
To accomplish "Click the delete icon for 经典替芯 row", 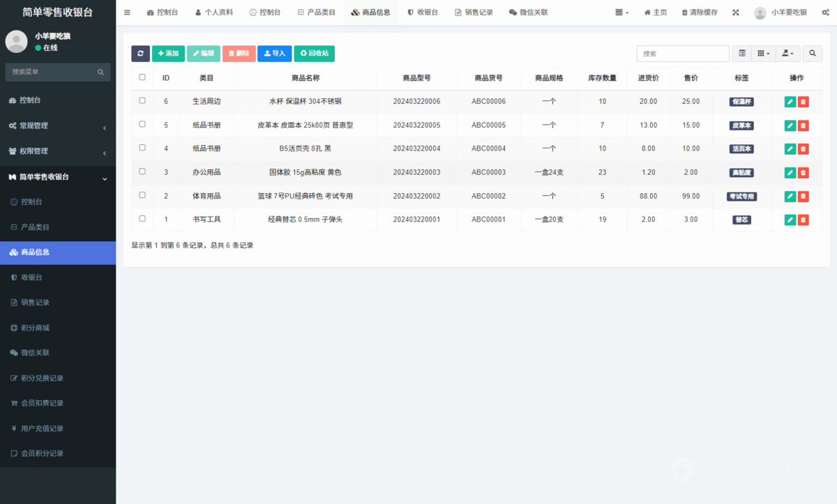I will 804,220.
